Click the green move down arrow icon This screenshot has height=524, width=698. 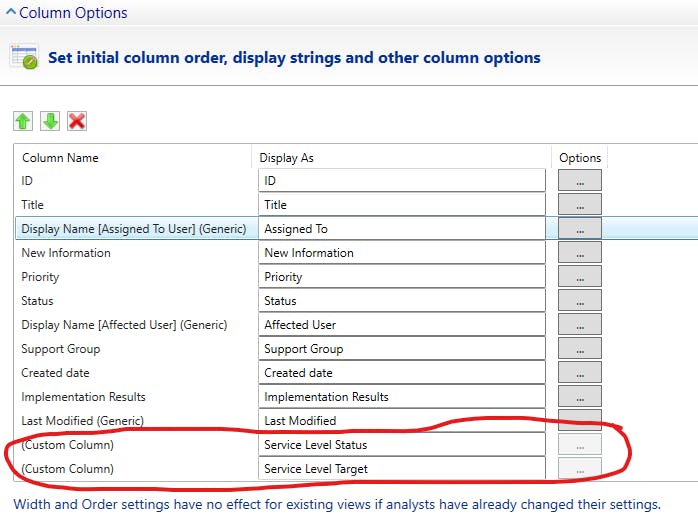coord(50,121)
